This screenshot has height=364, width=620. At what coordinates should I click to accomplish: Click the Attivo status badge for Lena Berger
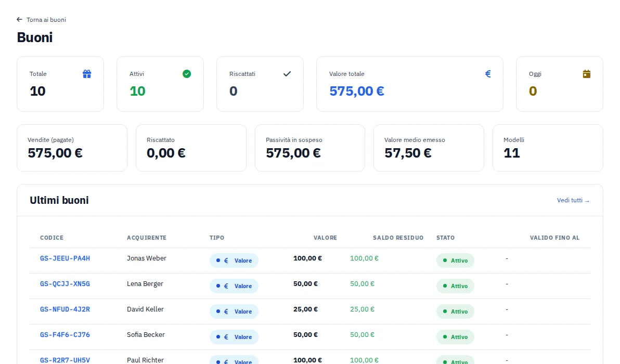tap(455, 286)
